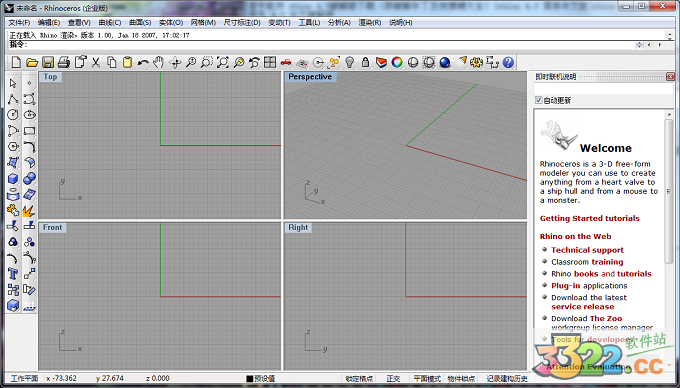Select the Explode tool icon

pos(29,211)
